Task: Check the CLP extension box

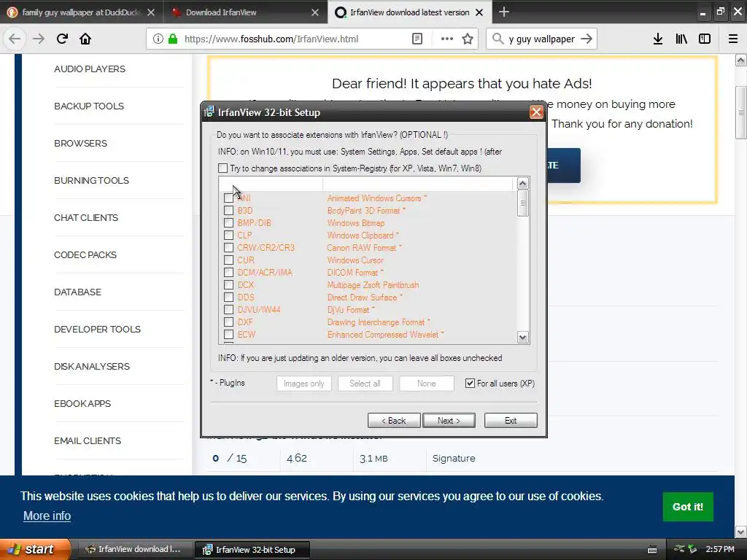Action: click(228, 236)
